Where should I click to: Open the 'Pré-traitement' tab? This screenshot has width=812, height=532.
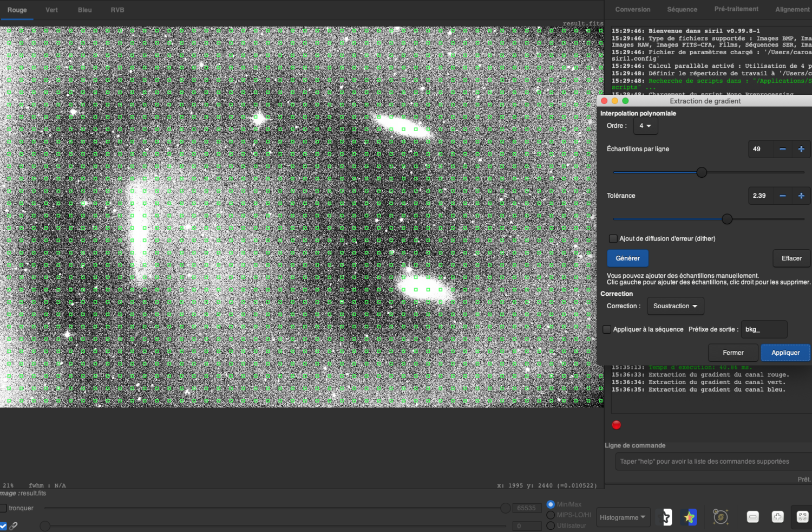[x=736, y=9]
